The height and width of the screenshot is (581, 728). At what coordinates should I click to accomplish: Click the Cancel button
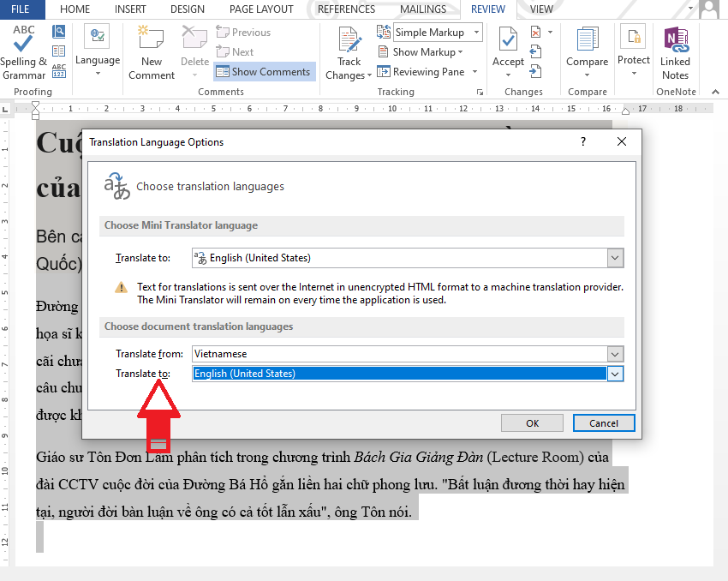[x=604, y=423]
